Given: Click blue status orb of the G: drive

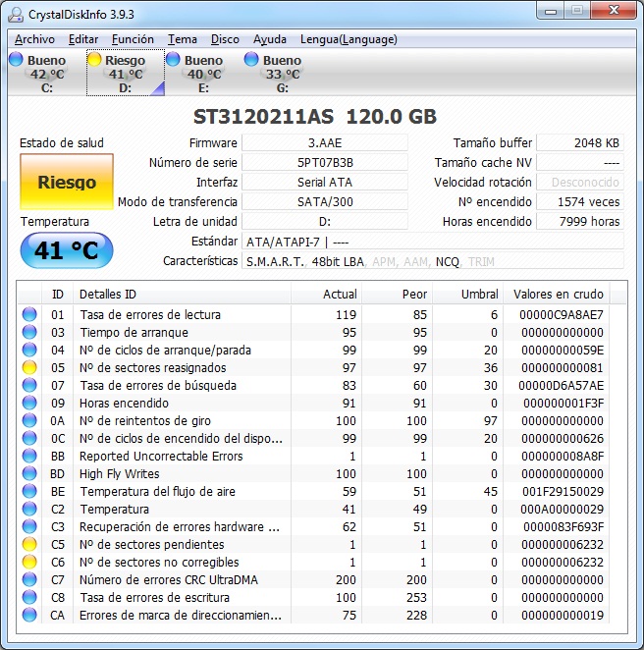Looking at the screenshot, I should pyautogui.click(x=251, y=59).
